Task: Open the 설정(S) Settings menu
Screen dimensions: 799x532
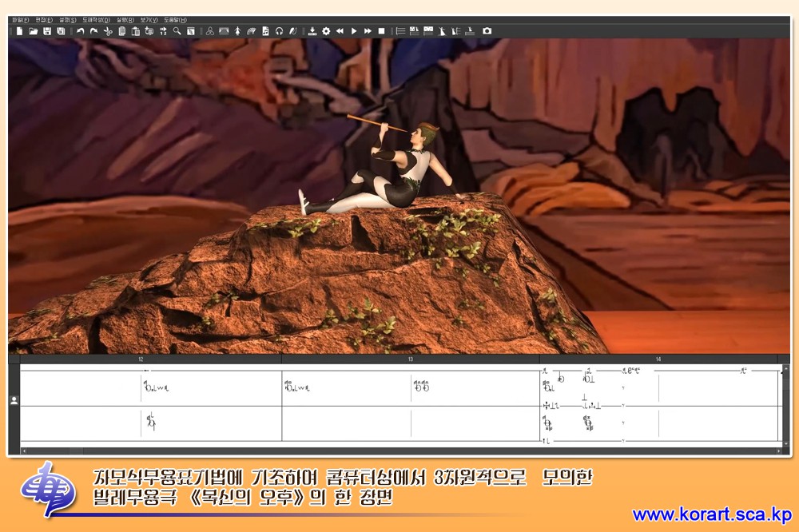Action: coord(68,20)
